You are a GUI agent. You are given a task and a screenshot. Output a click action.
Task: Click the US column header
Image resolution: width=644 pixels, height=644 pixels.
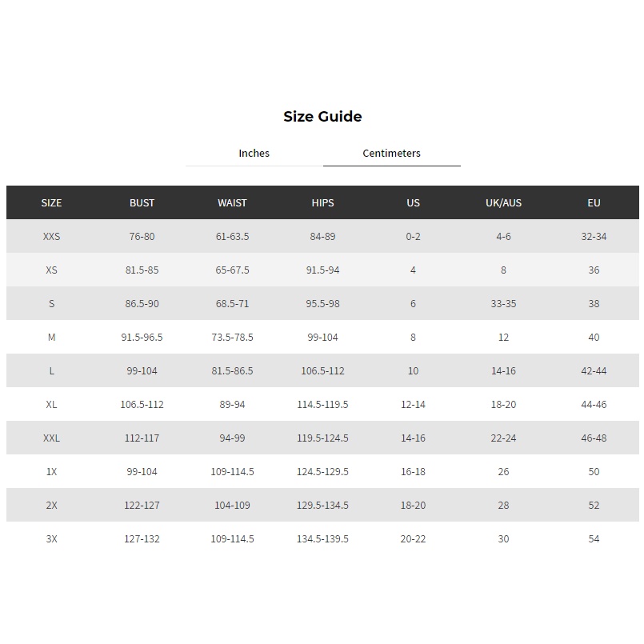tap(413, 202)
